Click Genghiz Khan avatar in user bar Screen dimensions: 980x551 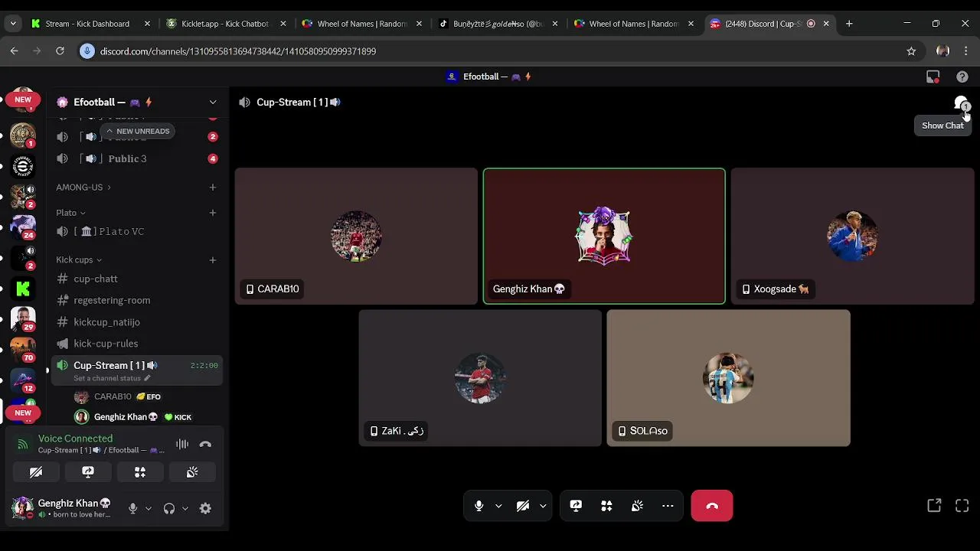22,507
